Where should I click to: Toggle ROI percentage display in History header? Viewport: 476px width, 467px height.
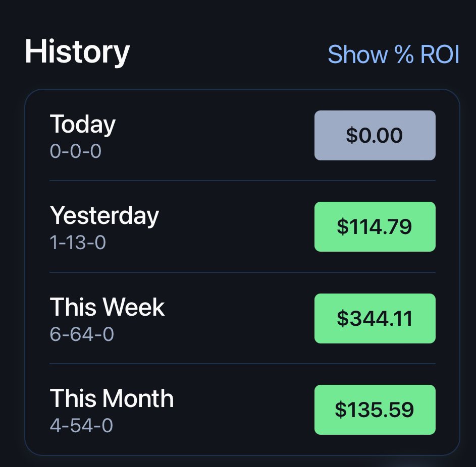[393, 54]
